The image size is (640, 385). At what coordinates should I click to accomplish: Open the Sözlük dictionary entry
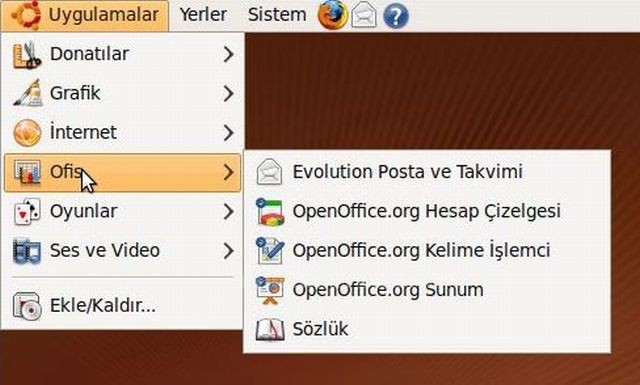pyautogui.click(x=427, y=329)
